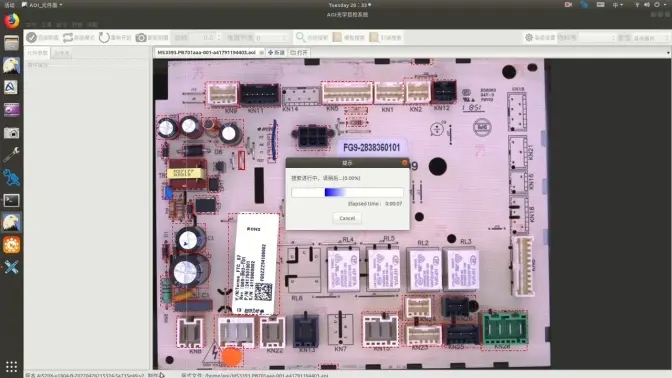Click Cancel in the progress dialog
The width and height of the screenshot is (672, 378).
(347, 218)
